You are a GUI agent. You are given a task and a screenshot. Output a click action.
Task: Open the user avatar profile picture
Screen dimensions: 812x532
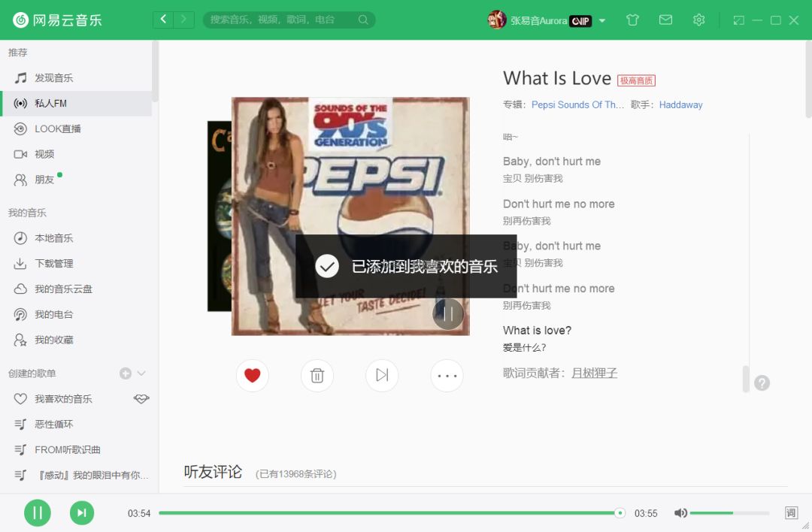pyautogui.click(x=497, y=20)
